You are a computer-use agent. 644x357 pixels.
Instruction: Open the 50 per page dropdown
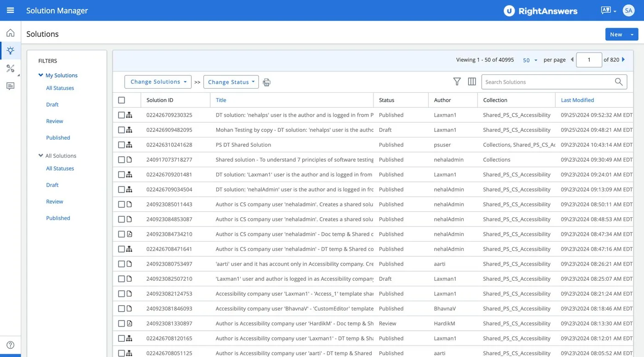click(530, 60)
